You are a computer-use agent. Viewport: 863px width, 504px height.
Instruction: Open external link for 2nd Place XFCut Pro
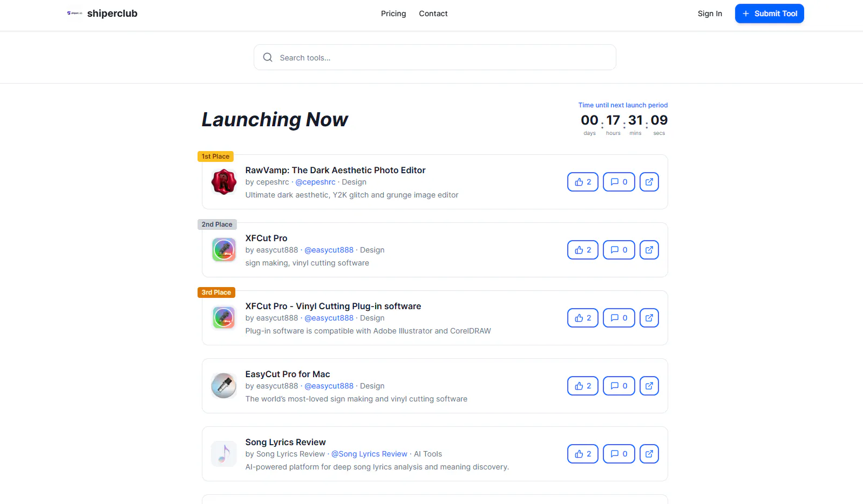[649, 250]
